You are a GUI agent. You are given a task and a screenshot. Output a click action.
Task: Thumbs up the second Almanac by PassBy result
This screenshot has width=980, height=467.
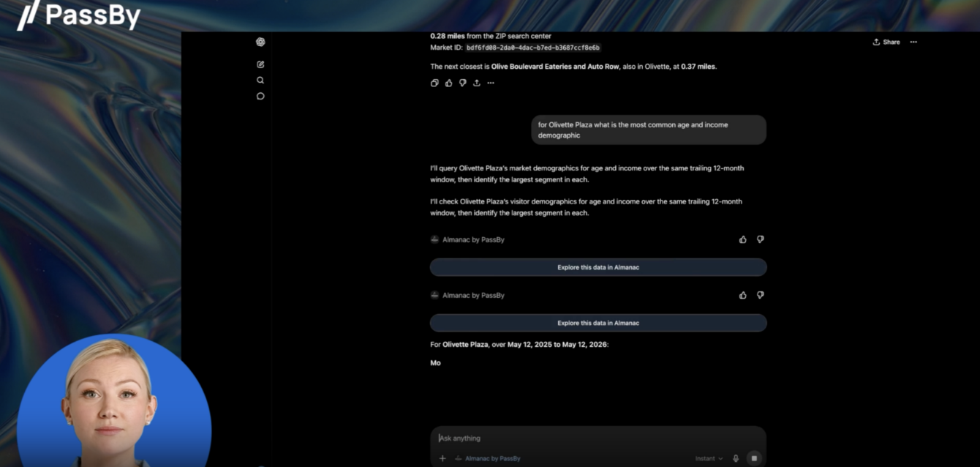[x=743, y=295]
